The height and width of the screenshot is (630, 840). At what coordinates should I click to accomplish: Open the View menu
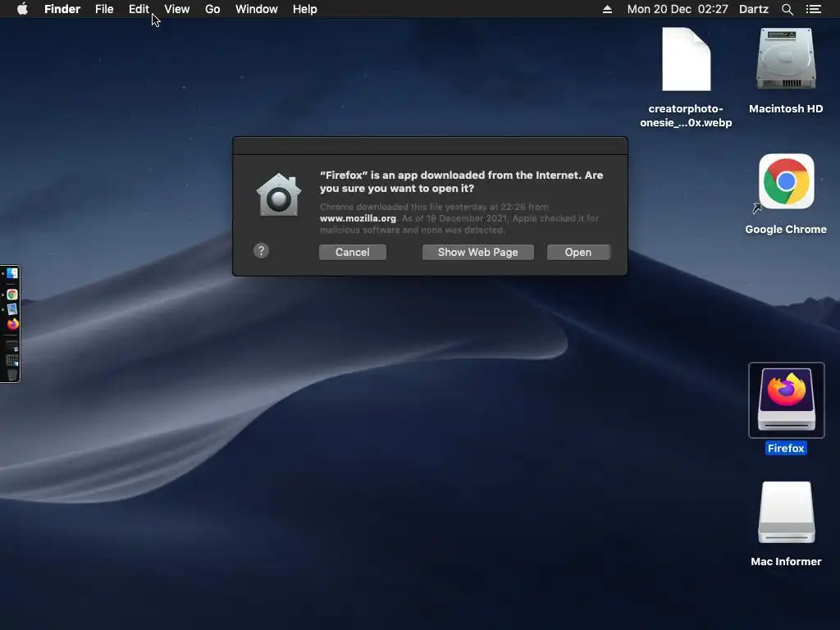click(177, 9)
